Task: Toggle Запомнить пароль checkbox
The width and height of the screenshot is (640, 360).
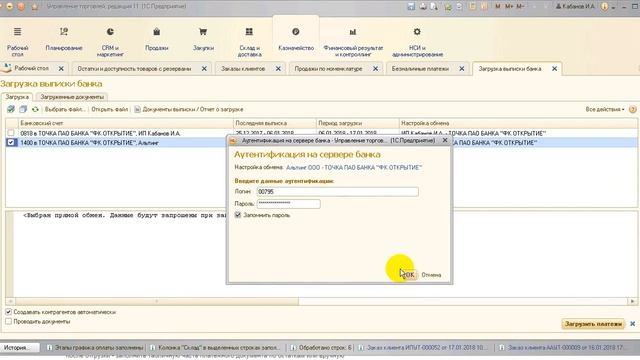Action: tap(238, 215)
